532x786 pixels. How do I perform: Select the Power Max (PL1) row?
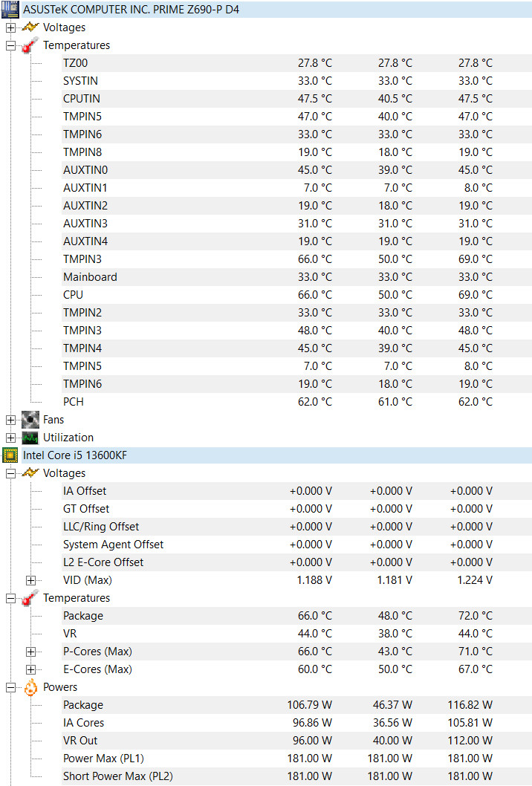[296, 759]
